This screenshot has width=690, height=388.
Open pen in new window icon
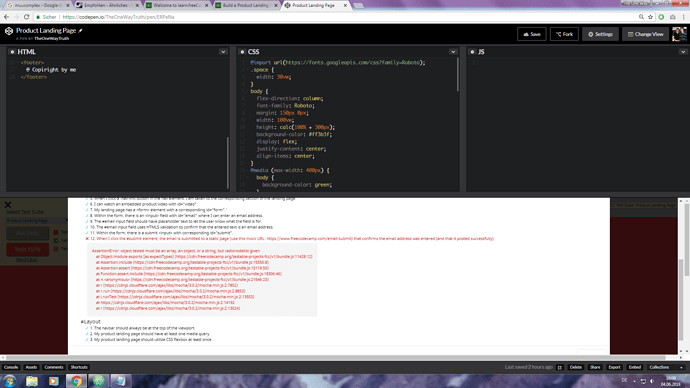[x=560, y=367]
